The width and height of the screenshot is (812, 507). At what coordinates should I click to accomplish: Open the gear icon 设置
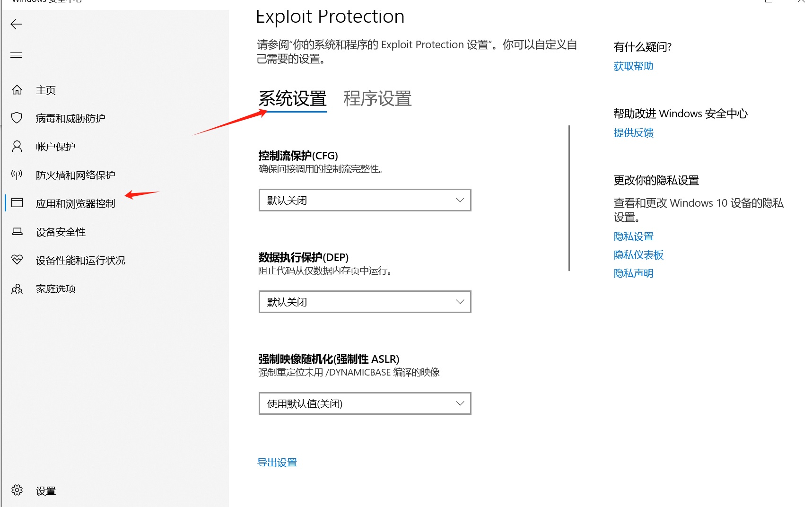[17, 490]
